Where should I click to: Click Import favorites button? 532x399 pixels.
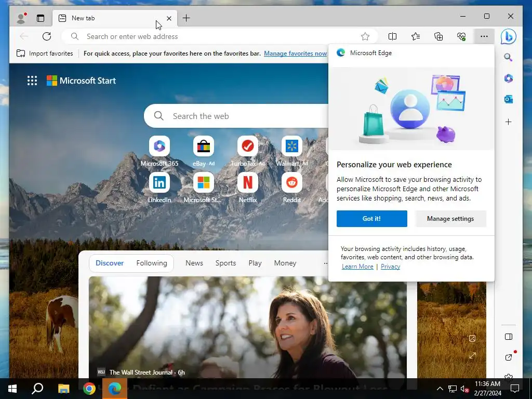45,54
